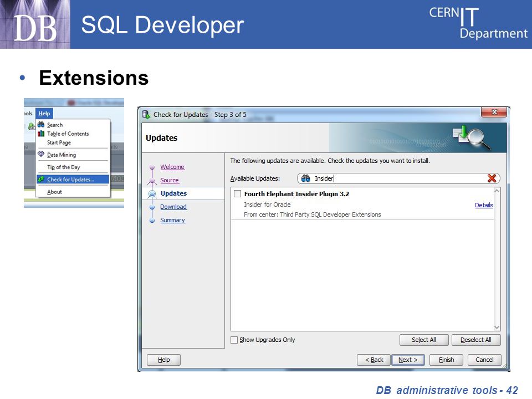532x399 pixels.
Task: Click the updates list scroll down arrow
Action: (x=497, y=328)
